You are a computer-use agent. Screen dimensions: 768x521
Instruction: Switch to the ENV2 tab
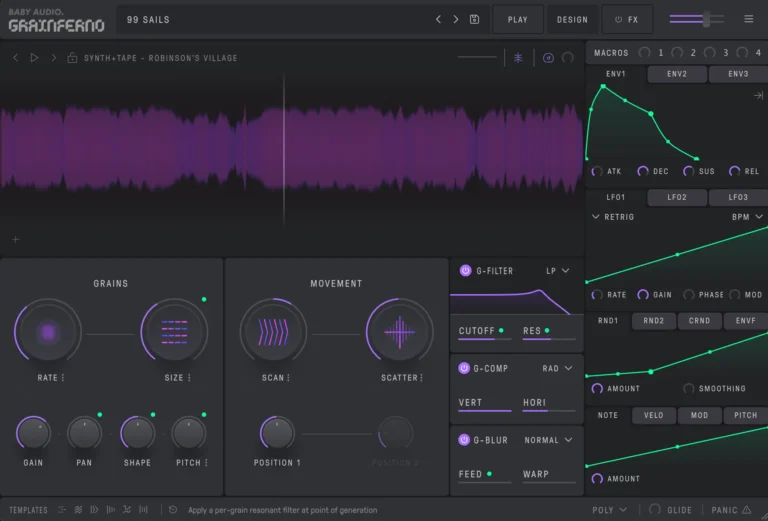[x=677, y=74]
